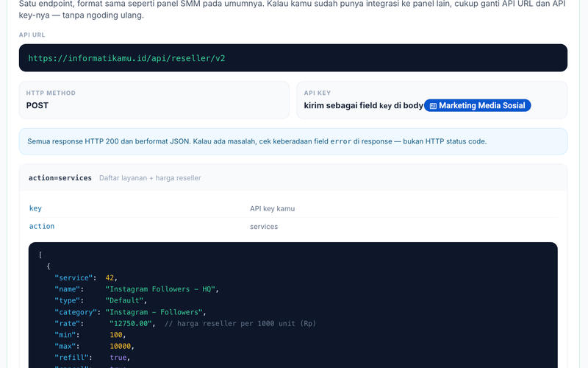The height and width of the screenshot is (368, 588).
Task: Click the "type" JSON key
Action: pyautogui.click(x=67, y=300)
